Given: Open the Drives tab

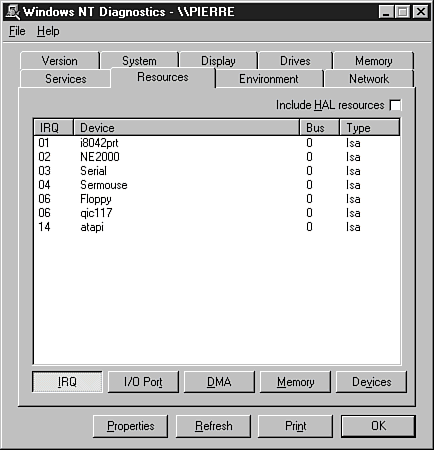Looking at the screenshot, I should 295,61.
